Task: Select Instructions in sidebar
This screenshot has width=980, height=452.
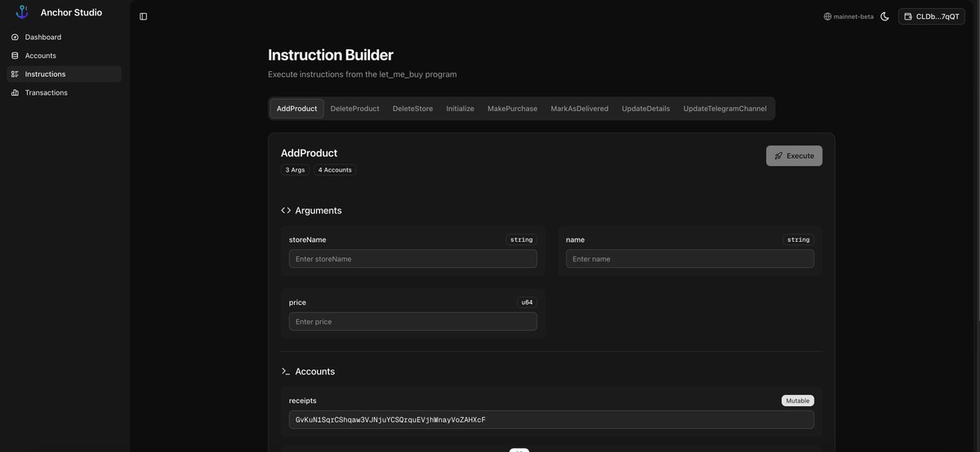Action: [65, 74]
